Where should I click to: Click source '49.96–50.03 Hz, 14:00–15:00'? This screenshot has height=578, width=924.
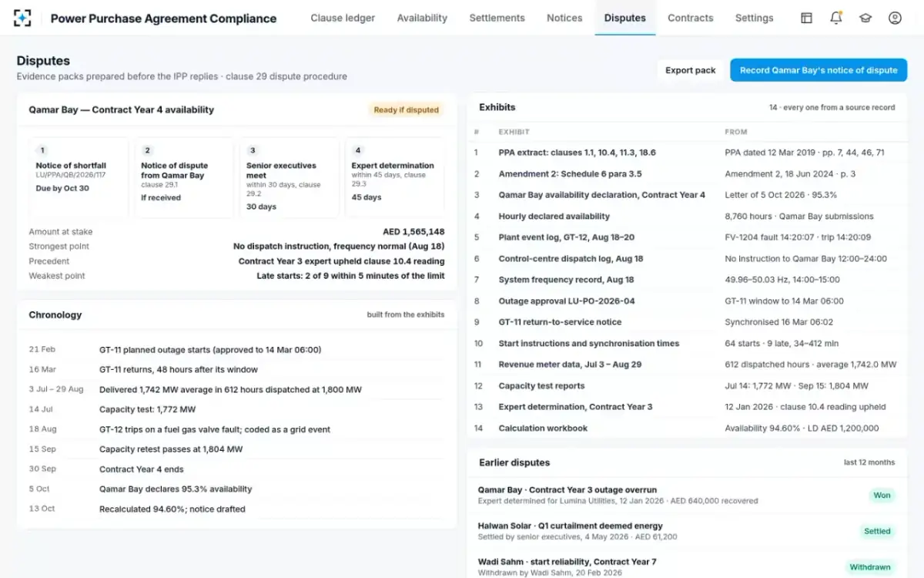(x=782, y=280)
